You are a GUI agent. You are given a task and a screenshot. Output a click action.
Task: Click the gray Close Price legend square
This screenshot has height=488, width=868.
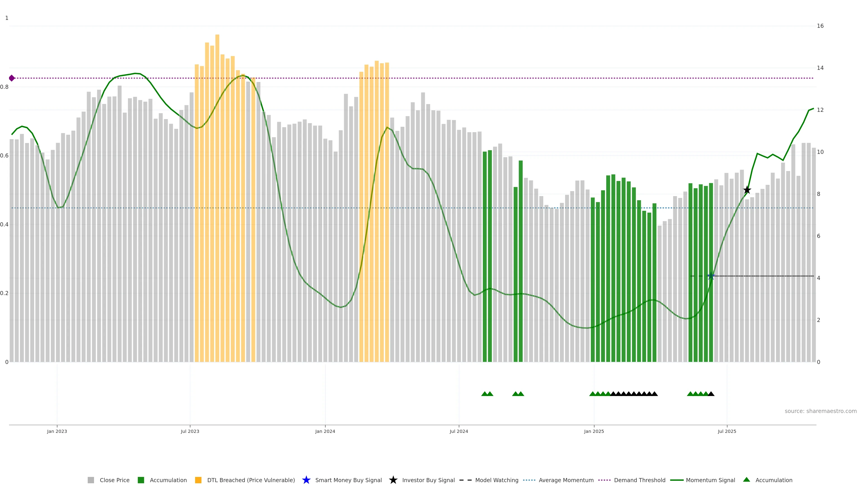click(91, 480)
